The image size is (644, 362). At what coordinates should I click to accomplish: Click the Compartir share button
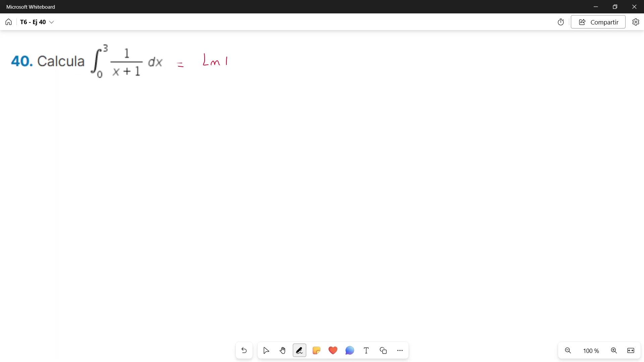point(598,22)
